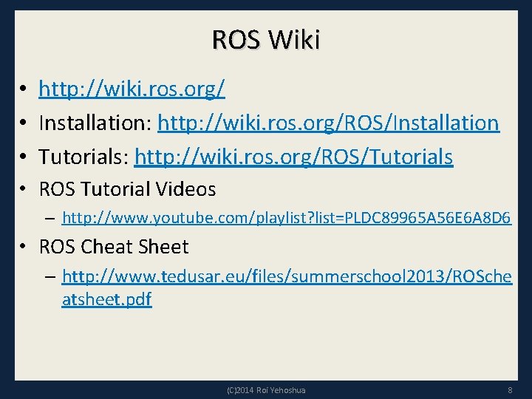Viewport: 532px width, 399px height.
Task: Click the 'Installation:' label text
Action: click(95, 123)
